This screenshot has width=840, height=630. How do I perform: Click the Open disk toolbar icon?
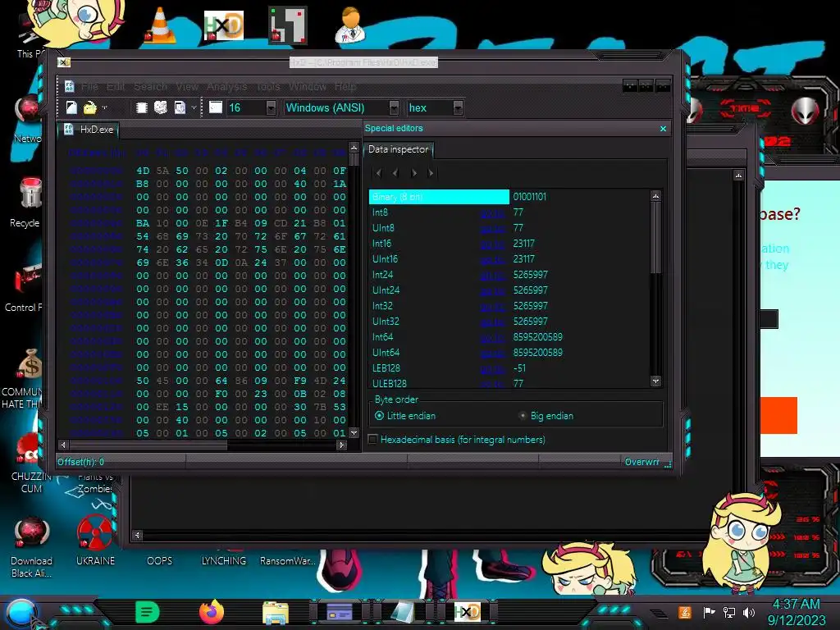pyautogui.click(x=161, y=107)
